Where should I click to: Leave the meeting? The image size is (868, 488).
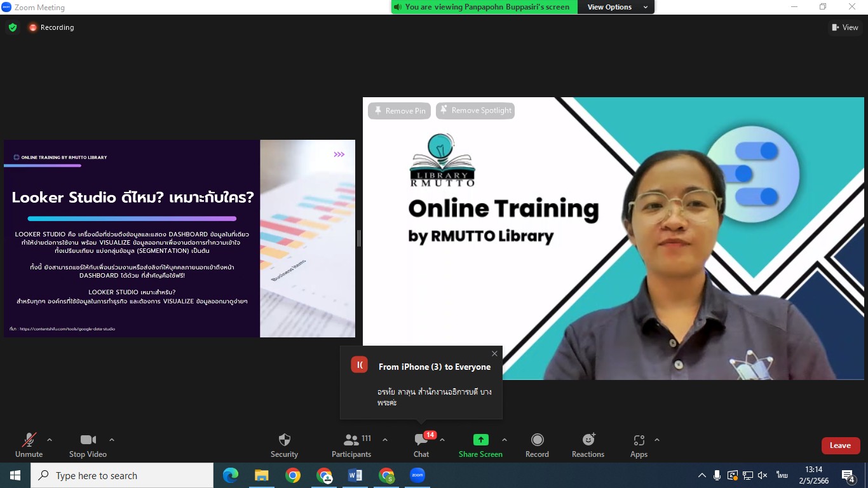click(x=841, y=445)
